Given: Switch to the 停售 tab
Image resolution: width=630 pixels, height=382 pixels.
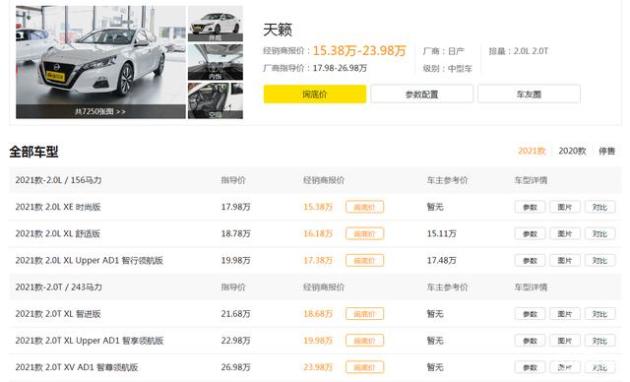Looking at the screenshot, I should click(x=607, y=151).
